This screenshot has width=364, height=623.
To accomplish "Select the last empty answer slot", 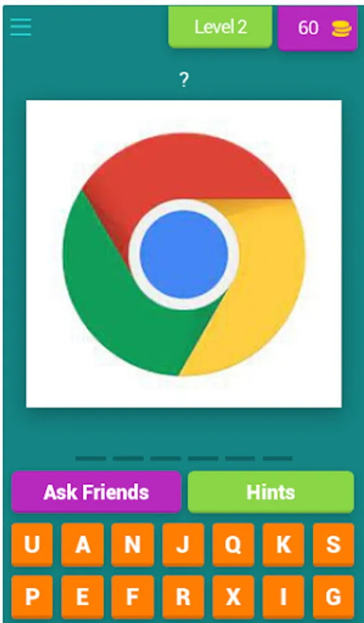I will point(277,458).
